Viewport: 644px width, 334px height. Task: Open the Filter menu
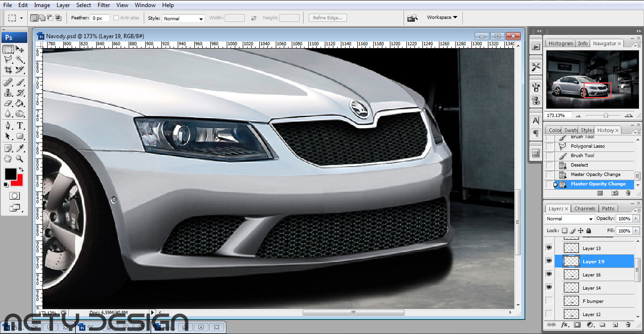[104, 5]
